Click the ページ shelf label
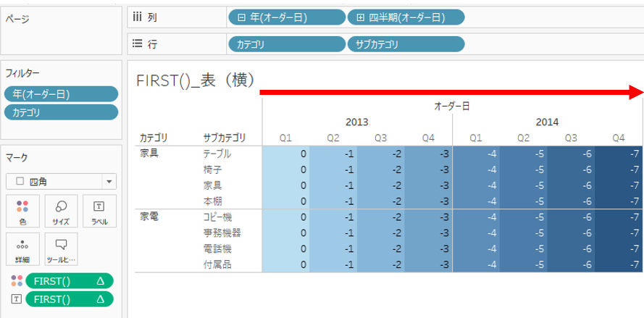This screenshot has width=644, height=318. click(x=17, y=19)
